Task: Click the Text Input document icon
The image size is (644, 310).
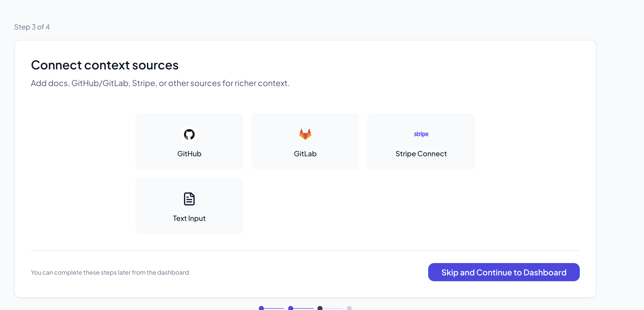Action: pyautogui.click(x=189, y=199)
